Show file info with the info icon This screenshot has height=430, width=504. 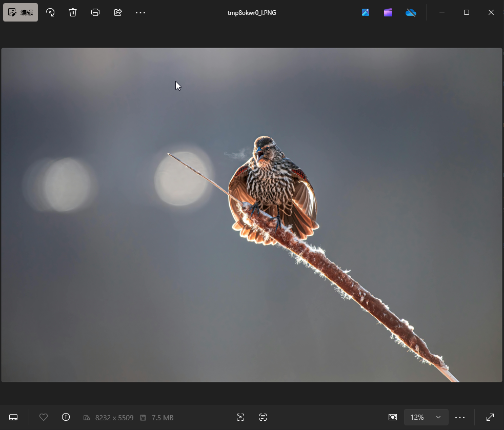[x=66, y=417]
